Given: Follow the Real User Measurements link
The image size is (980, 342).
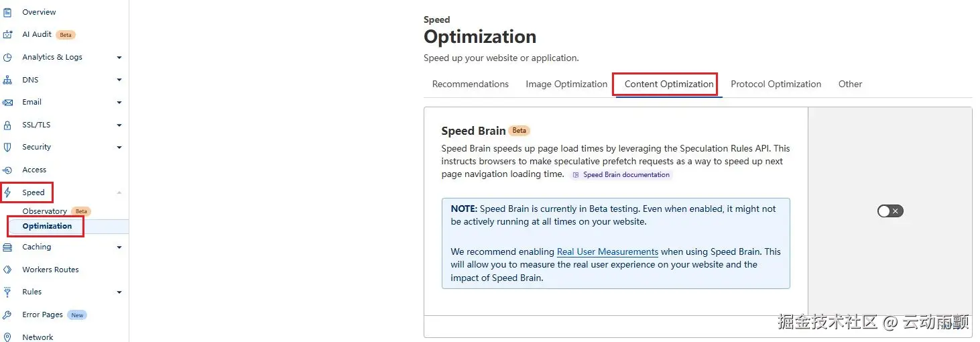Looking at the screenshot, I should point(607,252).
